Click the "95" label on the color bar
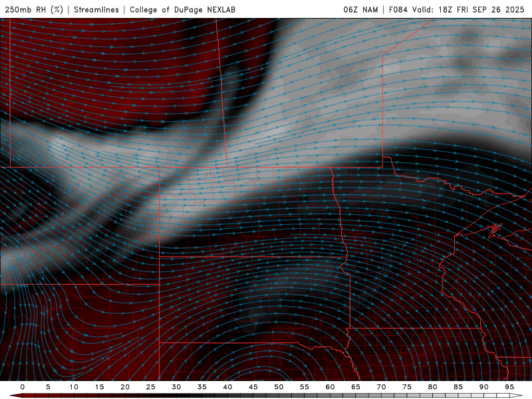 pyautogui.click(x=509, y=387)
